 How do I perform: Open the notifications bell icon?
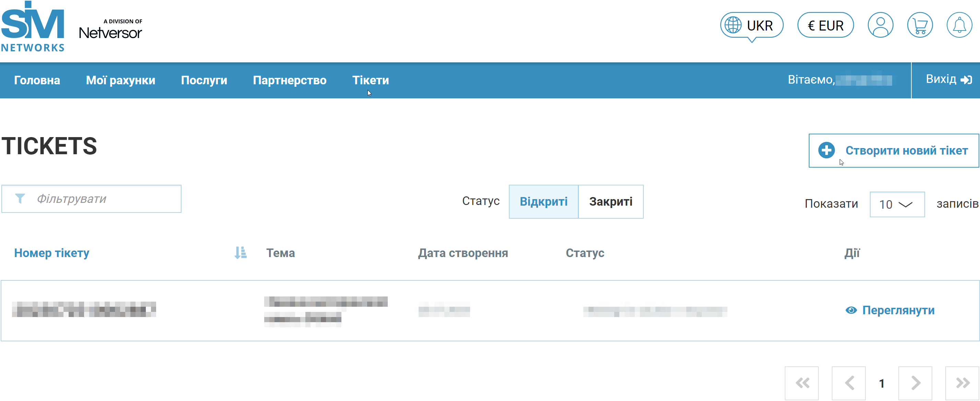point(959,25)
